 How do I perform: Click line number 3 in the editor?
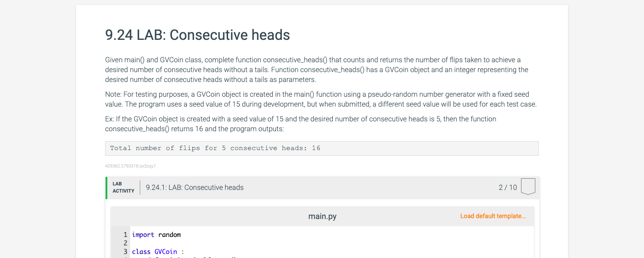125,251
